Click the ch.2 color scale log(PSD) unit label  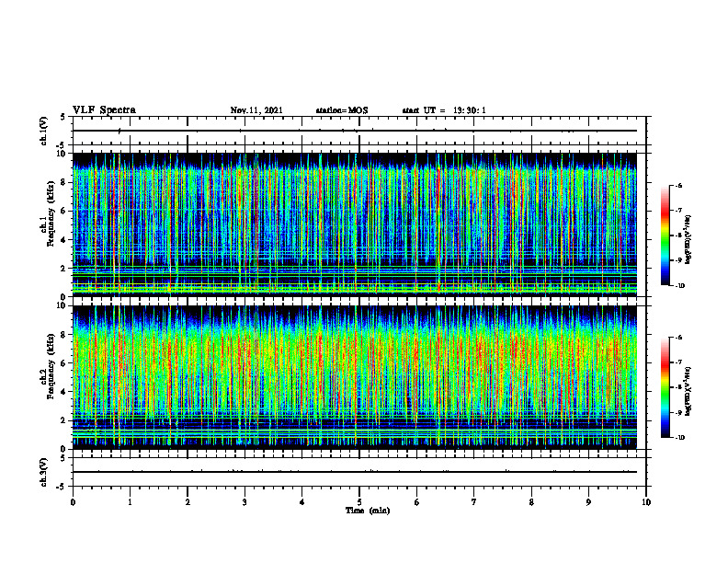tap(688, 391)
